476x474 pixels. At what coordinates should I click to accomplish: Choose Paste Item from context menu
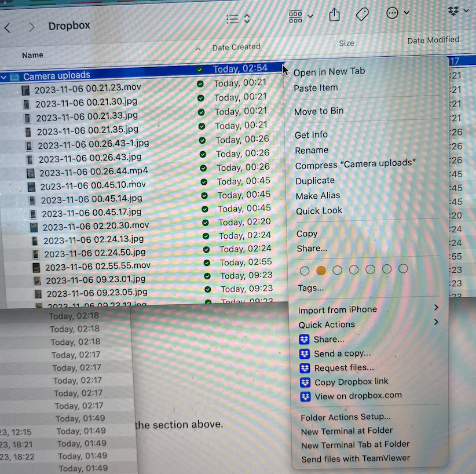click(316, 88)
